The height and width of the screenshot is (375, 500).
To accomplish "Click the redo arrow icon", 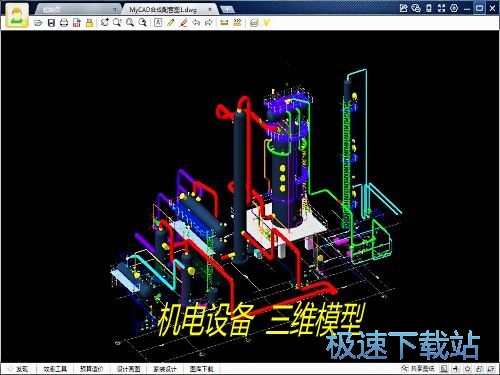I will pos(209,23).
